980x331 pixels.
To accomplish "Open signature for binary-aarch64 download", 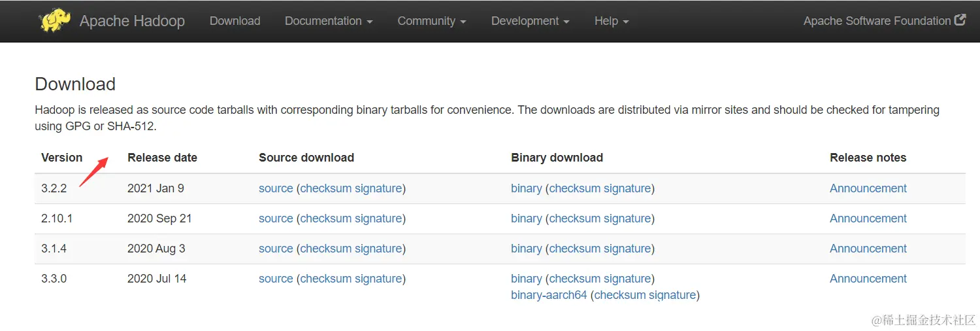I will pyautogui.click(x=672, y=295).
